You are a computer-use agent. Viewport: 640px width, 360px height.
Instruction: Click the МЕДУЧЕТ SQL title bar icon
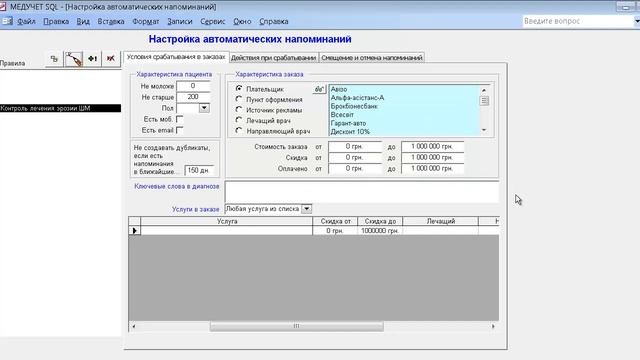point(3,7)
